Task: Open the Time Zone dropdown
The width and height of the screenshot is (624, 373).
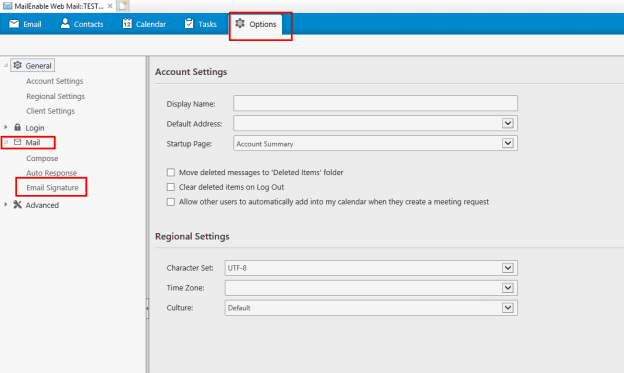Action: 508,288
